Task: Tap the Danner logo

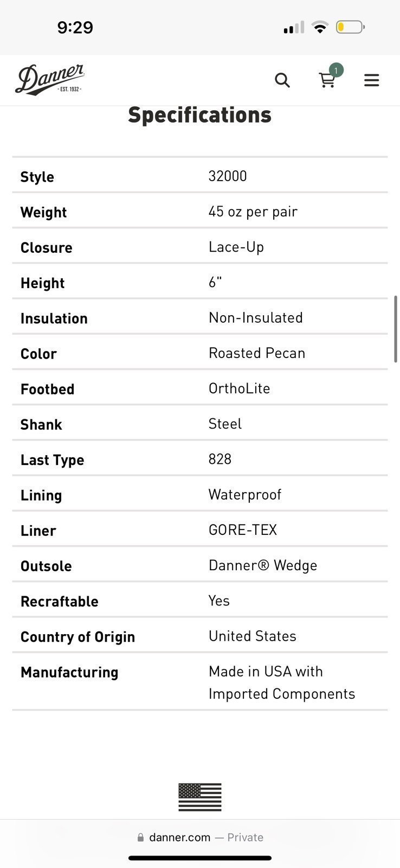Action: [x=50, y=80]
